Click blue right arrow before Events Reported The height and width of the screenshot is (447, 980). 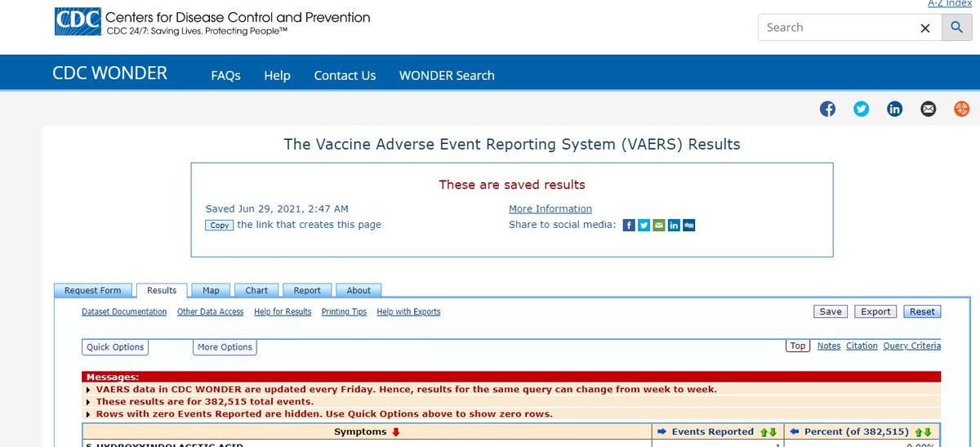[x=662, y=431]
